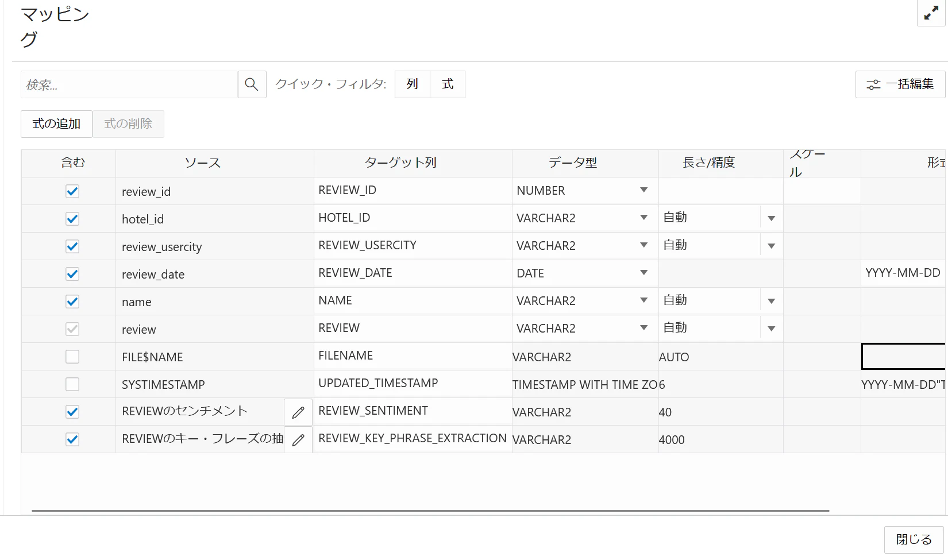Image resolution: width=948 pixels, height=560 pixels.
Task: Open the 一括編集 bulk edit
Action: (x=900, y=84)
